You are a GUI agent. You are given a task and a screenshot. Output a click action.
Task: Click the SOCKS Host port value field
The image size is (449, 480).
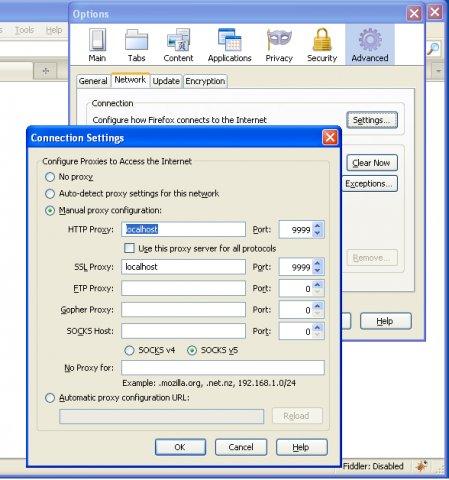[x=296, y=331]
